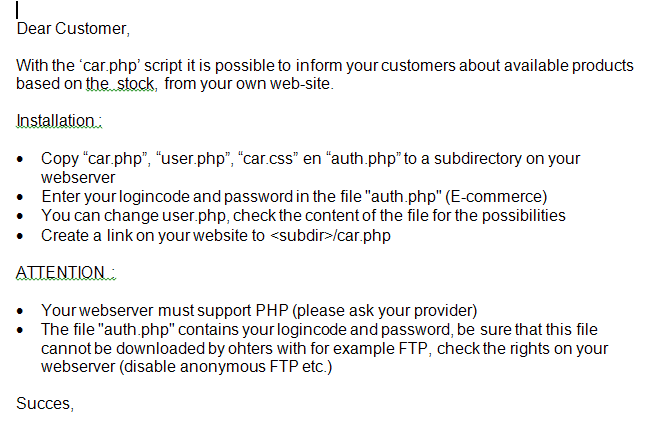This screenshot has width=650, height=445.
Task: Click the 'Succes,' closing word
Action: (45, 404)
